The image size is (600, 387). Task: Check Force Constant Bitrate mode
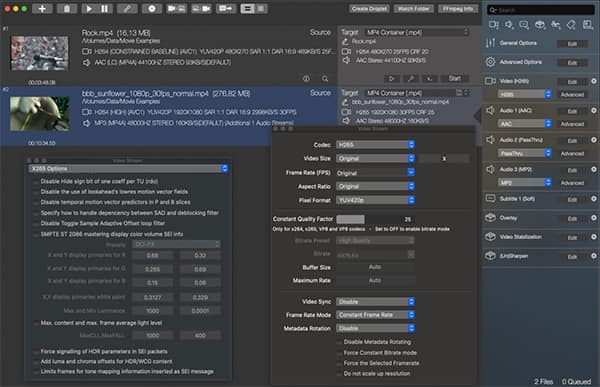tap(339, 353)
